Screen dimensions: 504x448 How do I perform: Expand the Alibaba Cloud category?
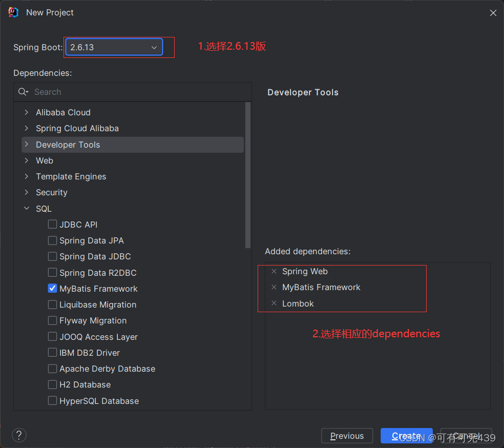(x=27, y=112)
